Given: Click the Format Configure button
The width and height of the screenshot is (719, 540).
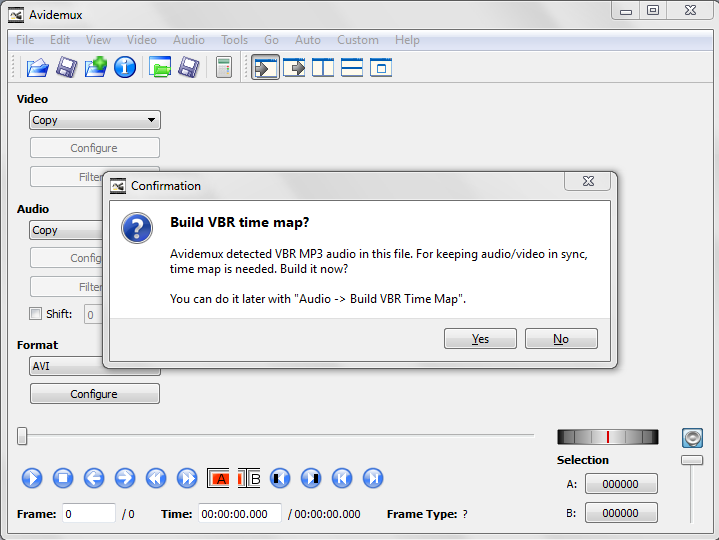Looking at the screenshot, I should click(x=95, y=394).
